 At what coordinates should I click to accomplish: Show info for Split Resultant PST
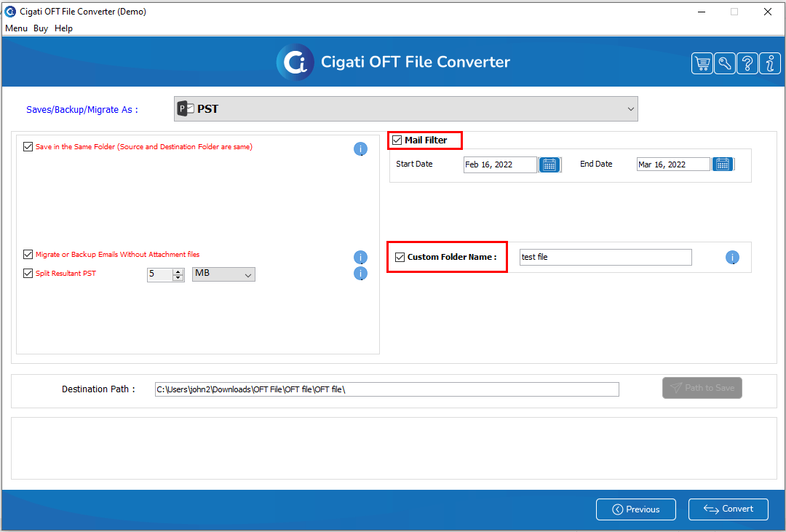click(x=360, y=273)
